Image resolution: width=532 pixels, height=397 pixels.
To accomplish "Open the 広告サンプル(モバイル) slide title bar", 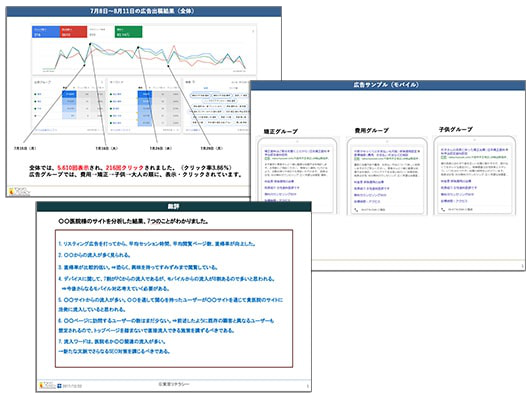I will 387,85.
